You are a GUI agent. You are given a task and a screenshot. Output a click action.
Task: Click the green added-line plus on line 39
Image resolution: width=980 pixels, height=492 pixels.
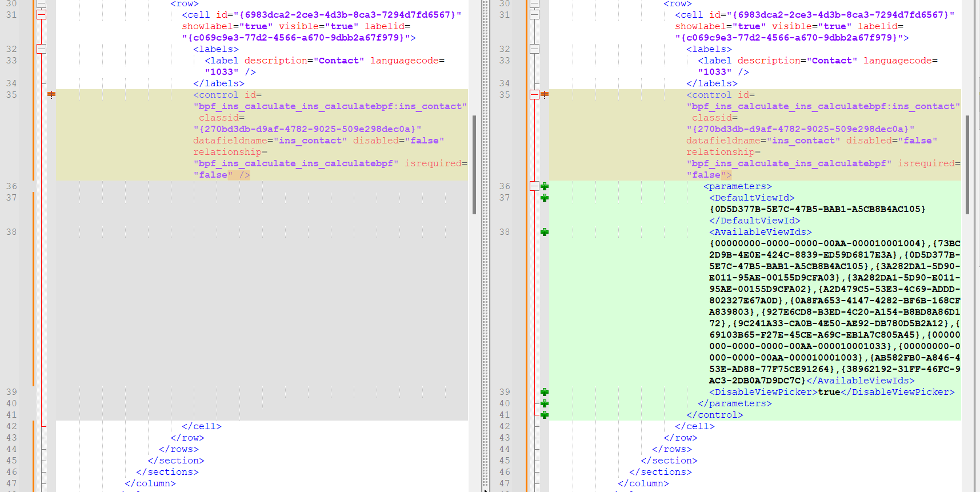545,392
